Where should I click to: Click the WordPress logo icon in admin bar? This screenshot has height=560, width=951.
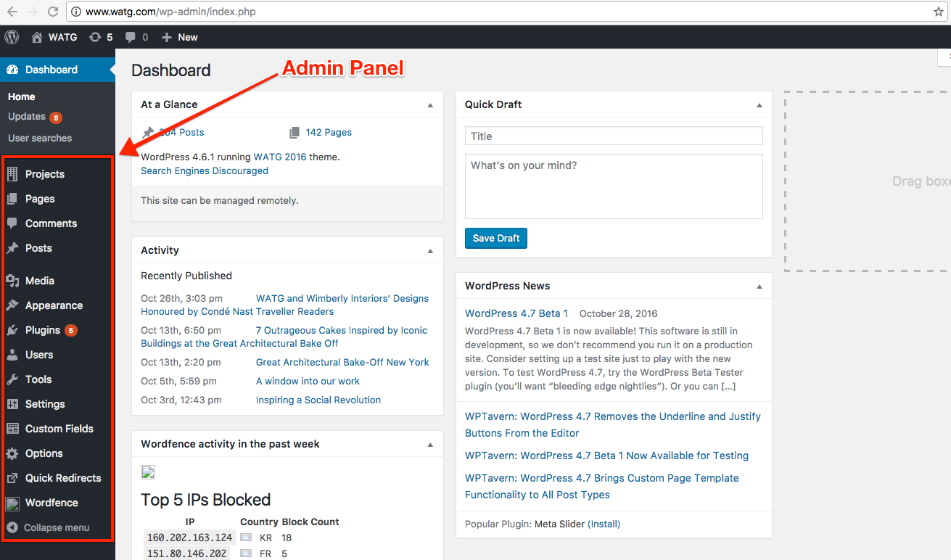12,37
